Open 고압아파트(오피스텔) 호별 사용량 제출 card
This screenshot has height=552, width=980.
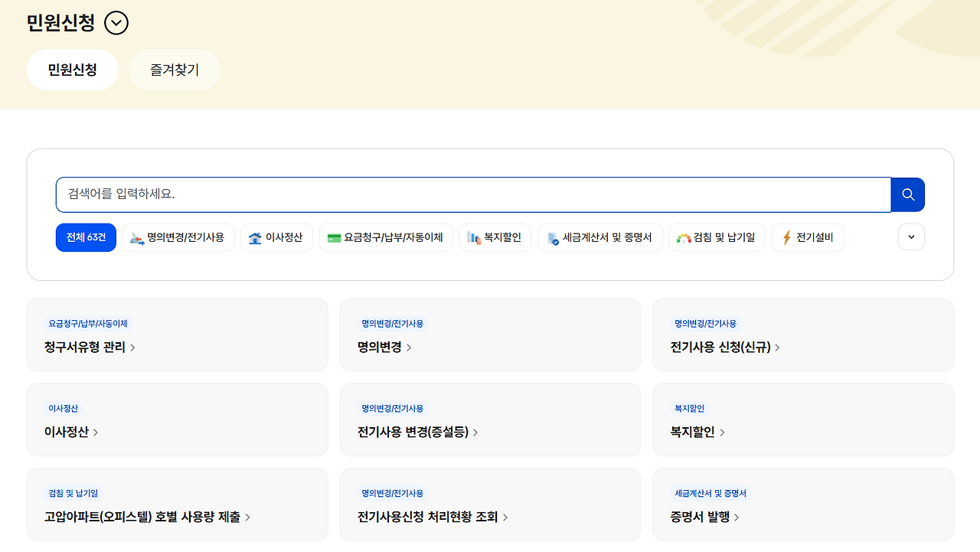tap(178, 505)
